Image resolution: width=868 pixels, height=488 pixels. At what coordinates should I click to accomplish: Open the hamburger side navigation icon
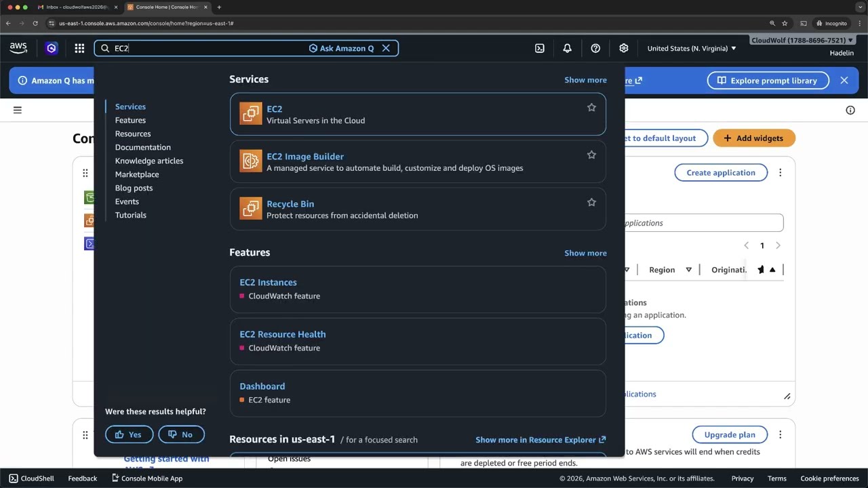pos(18,110)
